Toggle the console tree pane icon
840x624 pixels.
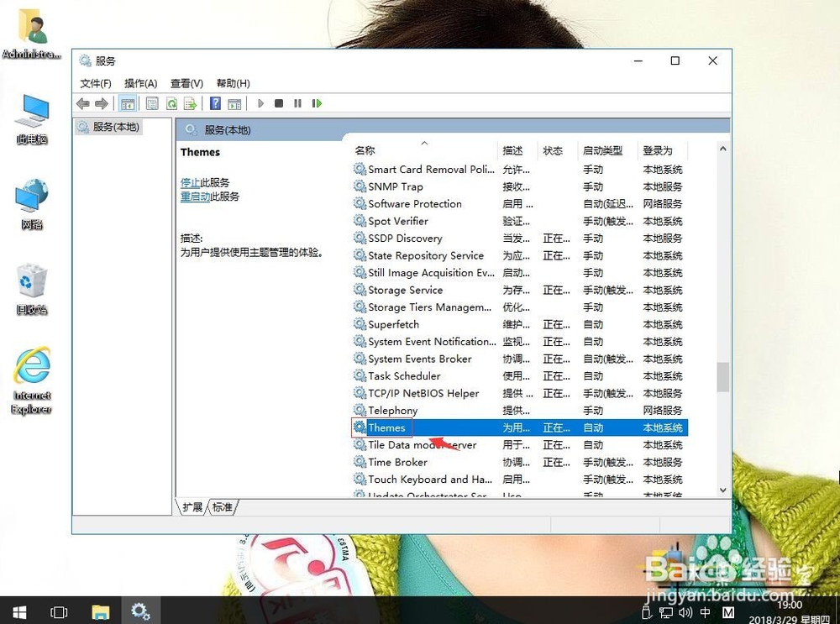tap(127, 103)
